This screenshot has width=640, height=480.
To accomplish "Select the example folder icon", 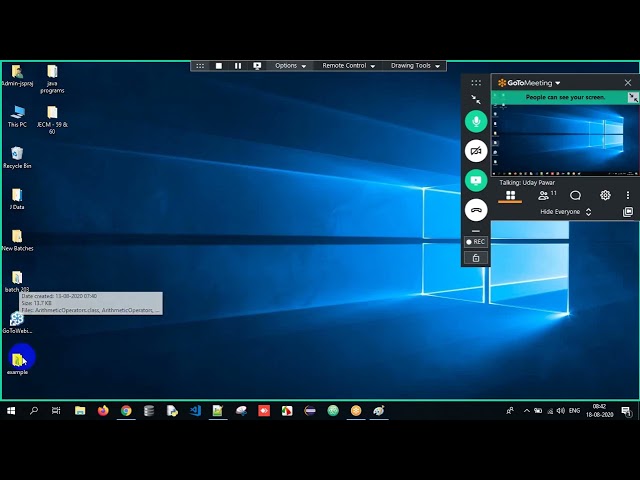I will (x=17, y=360).
